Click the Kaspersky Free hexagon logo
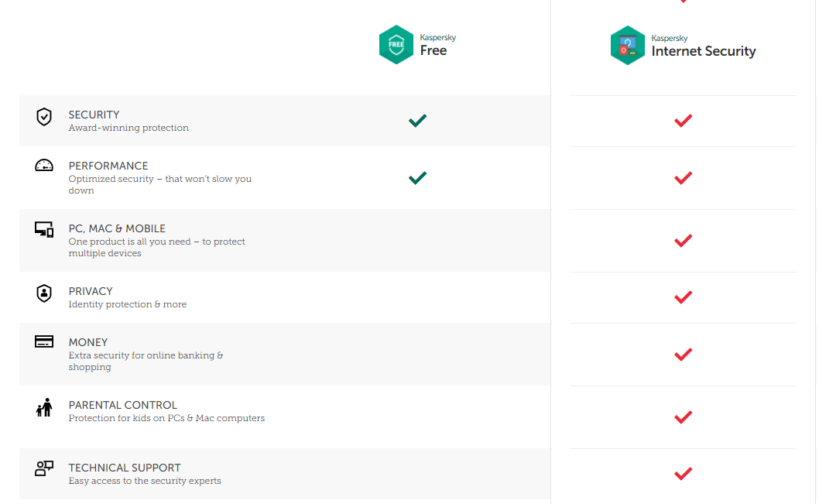This screenshot has height=504, width=819. tap(396, 45)
